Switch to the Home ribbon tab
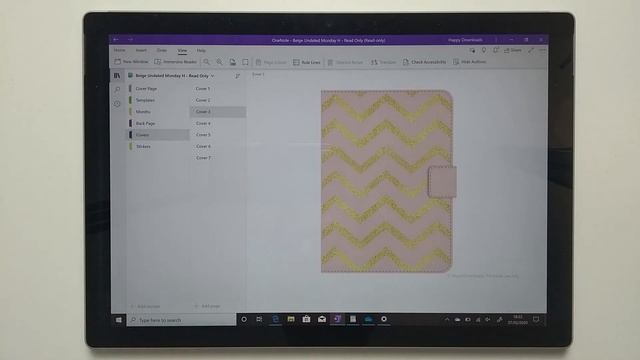640x360 pixels. tap(120, 50)
